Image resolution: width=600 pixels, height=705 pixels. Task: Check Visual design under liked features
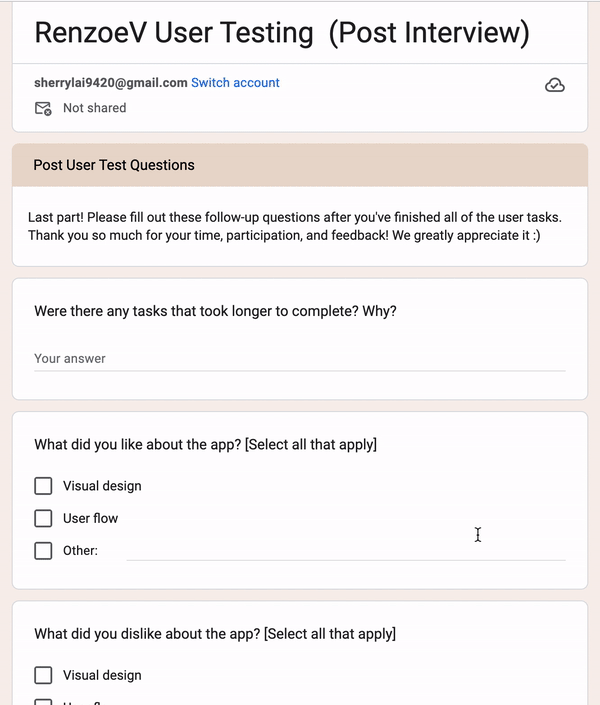tap(43, 486)
